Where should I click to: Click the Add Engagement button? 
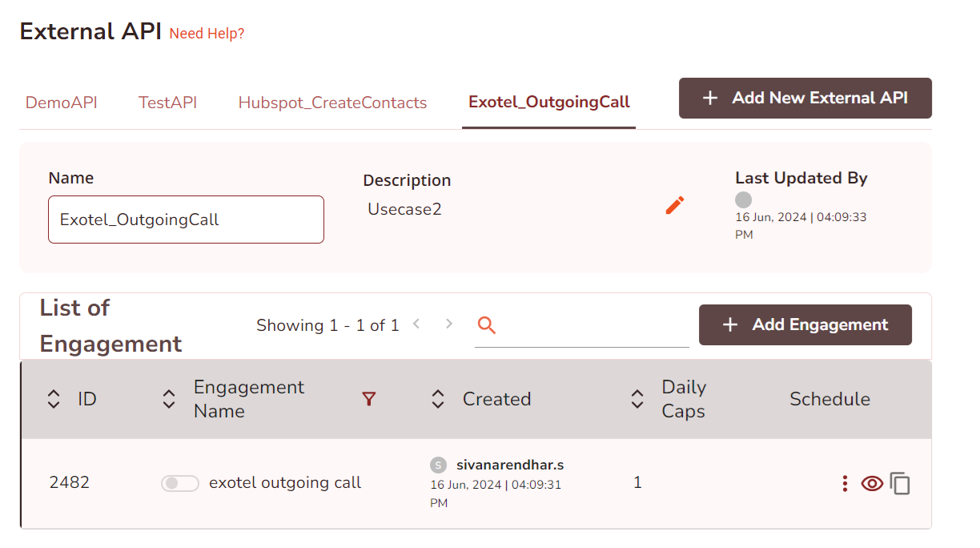pos(805,324)
